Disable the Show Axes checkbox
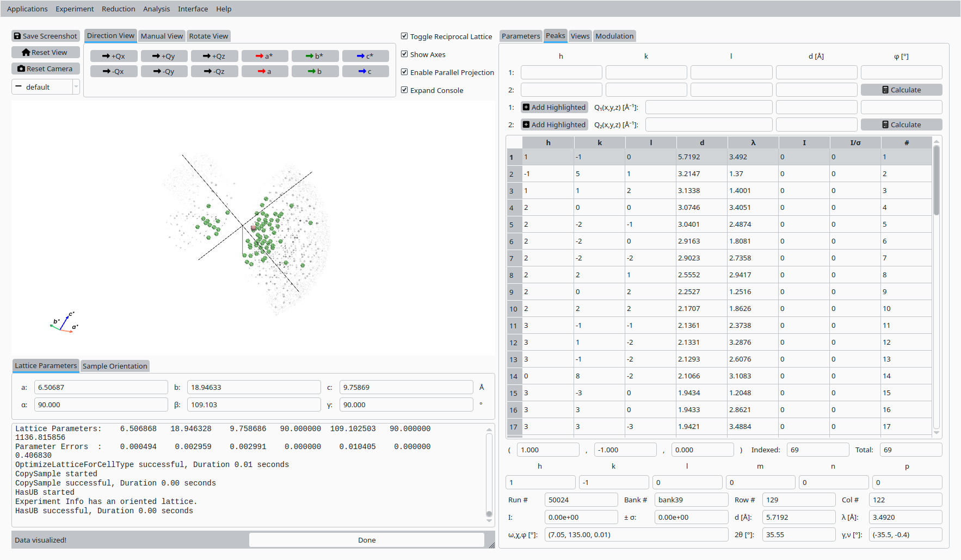This screenshot has height=560, width=961. [x=404, y=54]
